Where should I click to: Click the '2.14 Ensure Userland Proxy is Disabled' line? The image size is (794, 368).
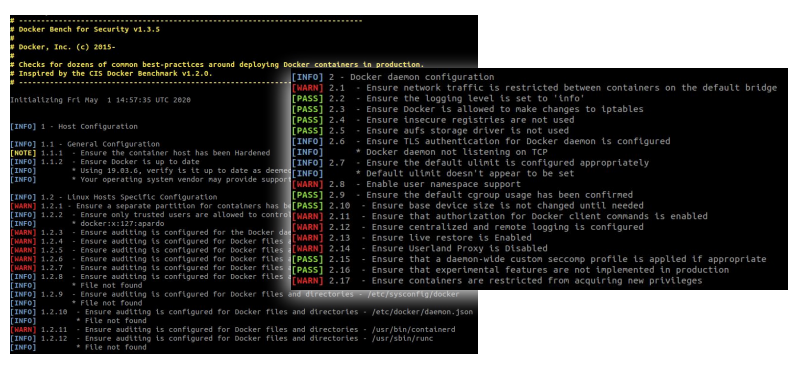click(419, 249)
